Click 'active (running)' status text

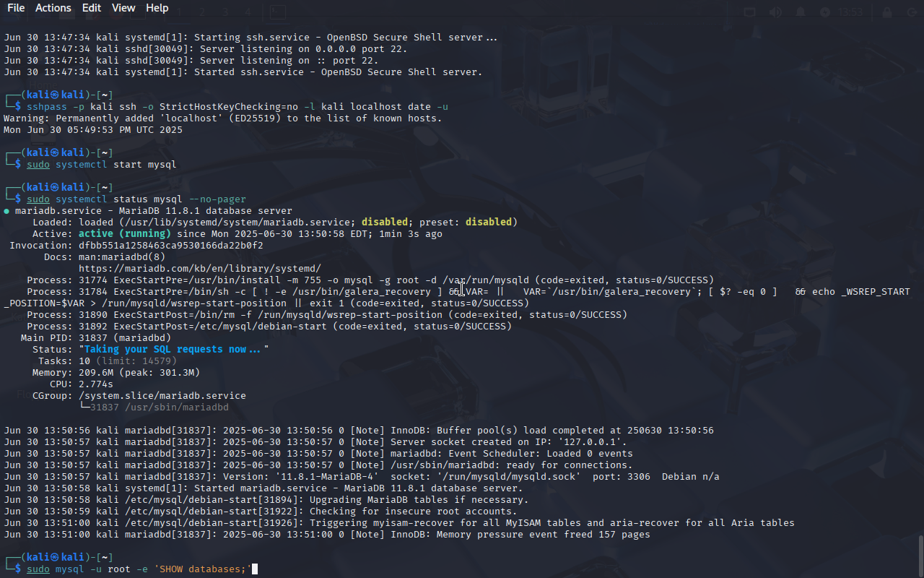point(125,234)
